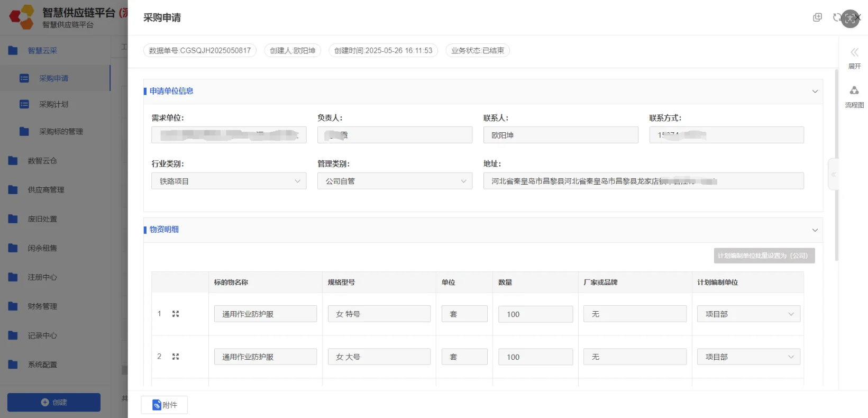Image resolution: width=868 pixels, height=418 pixels.
Task: Click the folder icon beside 系统配置
Action: [13, 364]
